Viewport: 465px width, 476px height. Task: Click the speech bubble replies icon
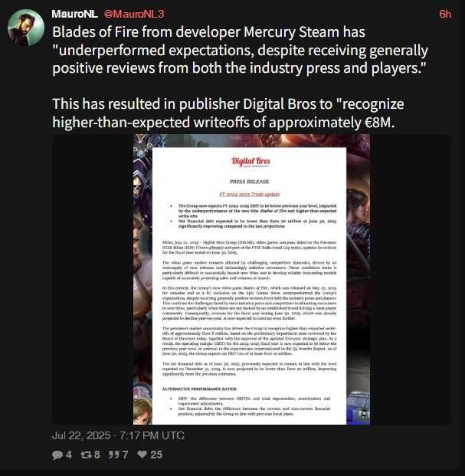click(57, 455)
